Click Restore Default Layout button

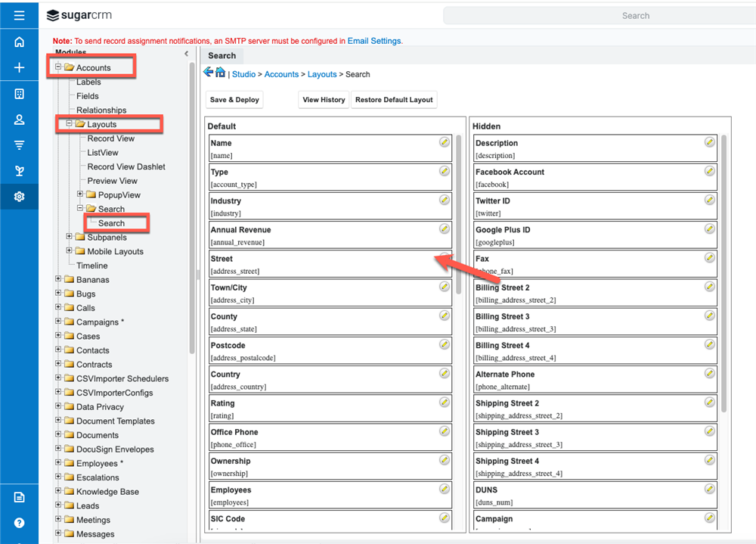[x=394, y=100]
